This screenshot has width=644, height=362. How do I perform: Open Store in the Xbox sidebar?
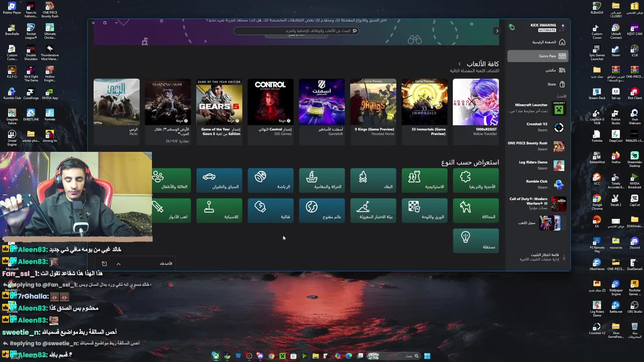[537, 84]
